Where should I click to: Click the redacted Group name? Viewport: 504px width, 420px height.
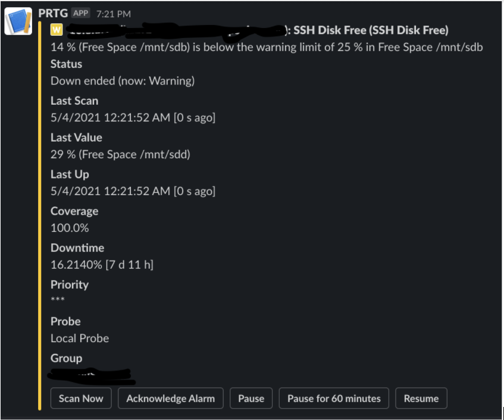tap(92, 377)
